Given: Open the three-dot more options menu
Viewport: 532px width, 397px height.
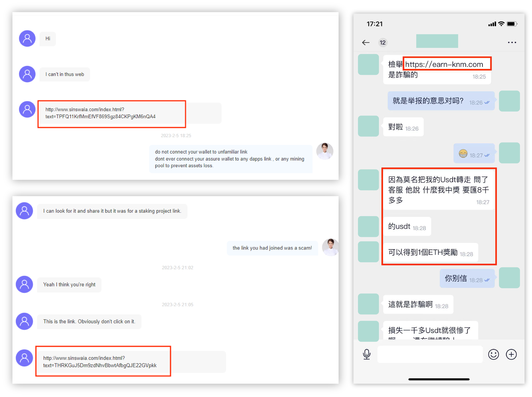Looking at the screenshot, I should [x=512, y=43].
